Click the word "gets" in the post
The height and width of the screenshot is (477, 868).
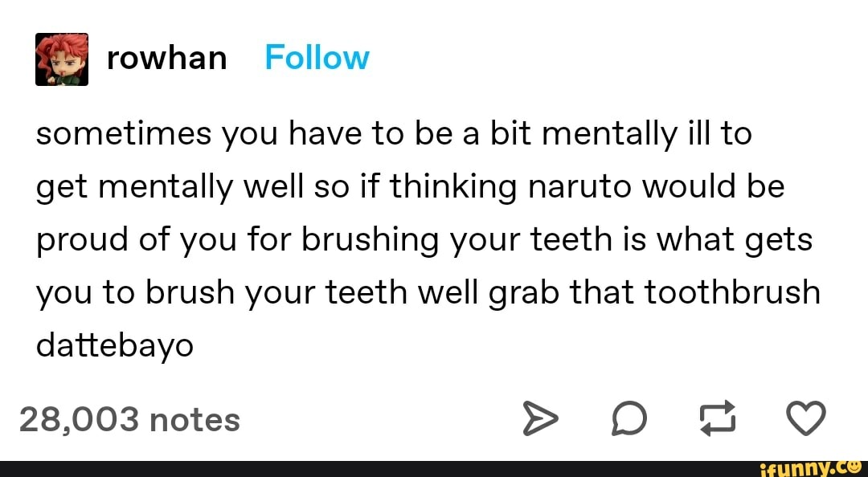pos(778,239)
